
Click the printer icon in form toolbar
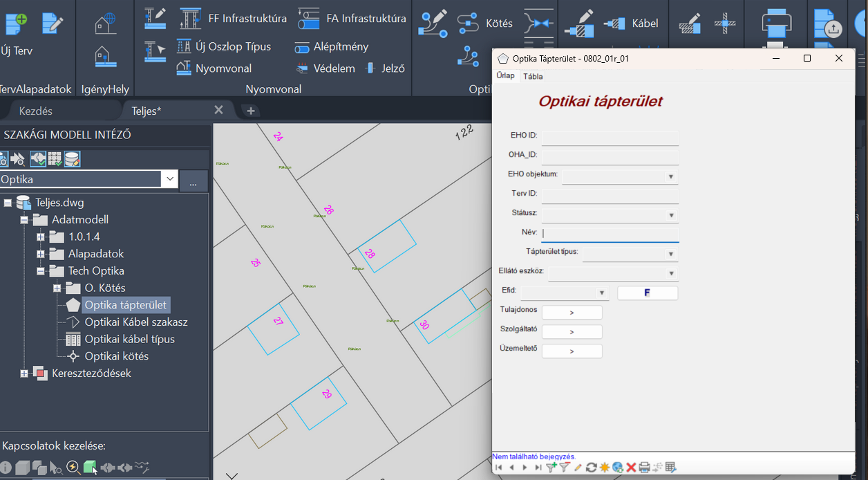click(x=644, y=468)
